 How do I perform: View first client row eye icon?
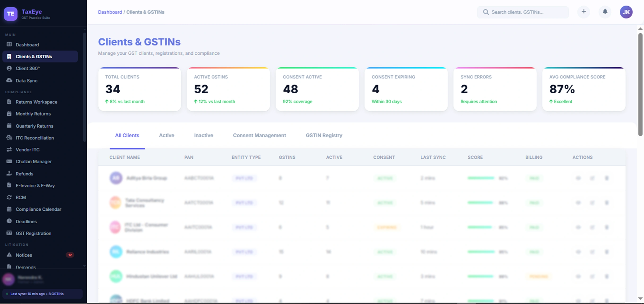point(578,178)
